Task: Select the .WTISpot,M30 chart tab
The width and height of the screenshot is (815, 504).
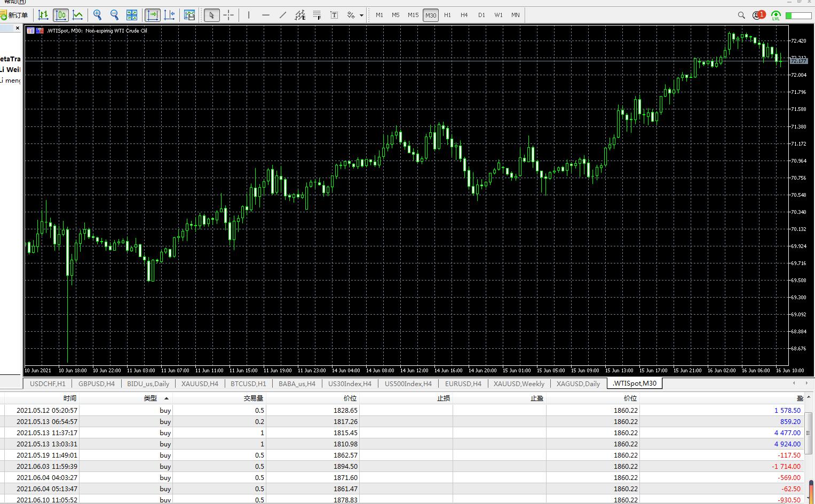Action: click(635, 383)
